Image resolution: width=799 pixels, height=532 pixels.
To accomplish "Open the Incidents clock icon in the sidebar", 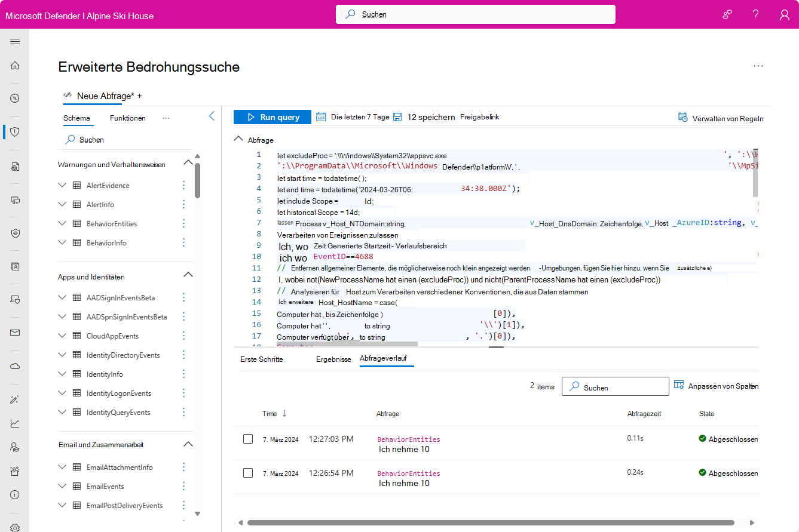I will coord(15,99).
